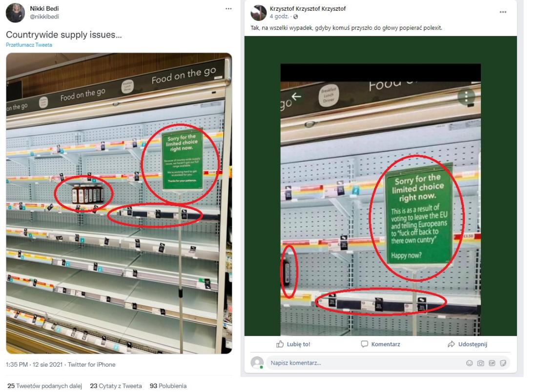Click the Przetłumacz Tweeta link
The width and height of the screenshot is (537, 392).
[x=29, y=45]
